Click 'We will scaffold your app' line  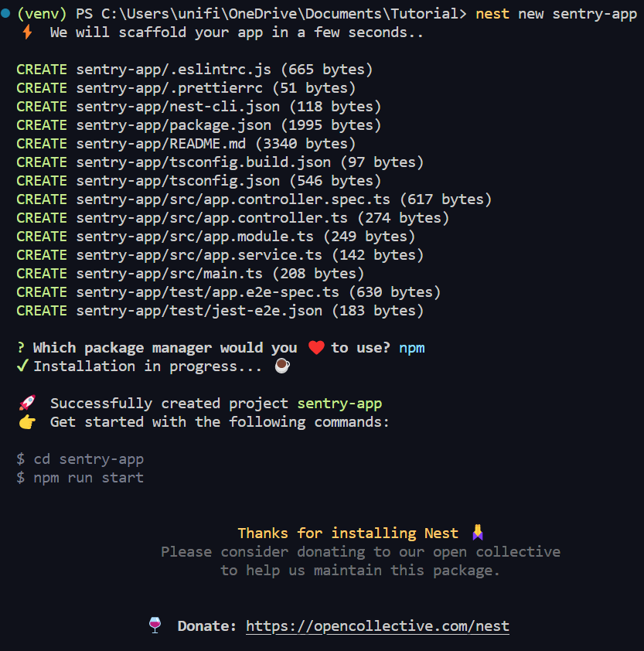coord(237,32)
